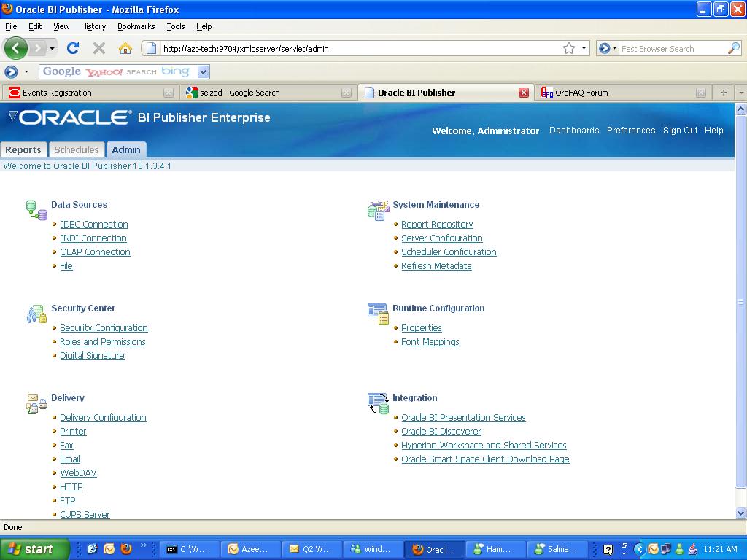Viewport: 747px width, 560px height.
Task: Open Oracle BI Presentation Services link
Action: coord(463,417)
